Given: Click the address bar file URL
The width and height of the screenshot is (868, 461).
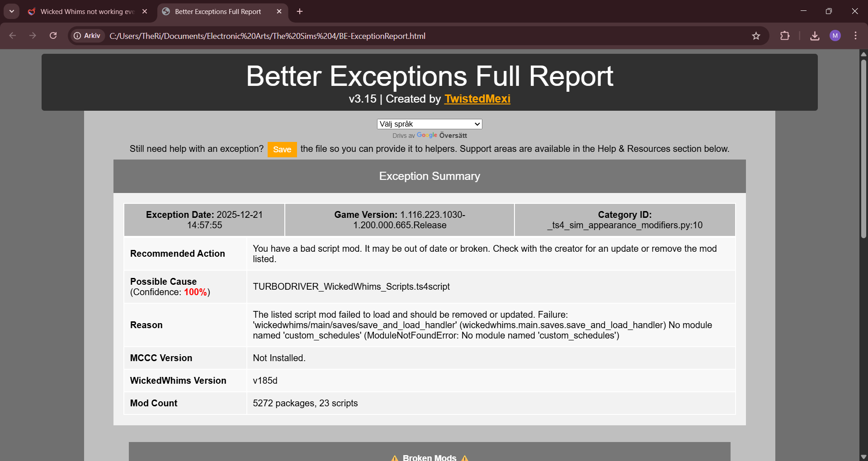Looking at the screenshot, I should click(x=267, y=36).
